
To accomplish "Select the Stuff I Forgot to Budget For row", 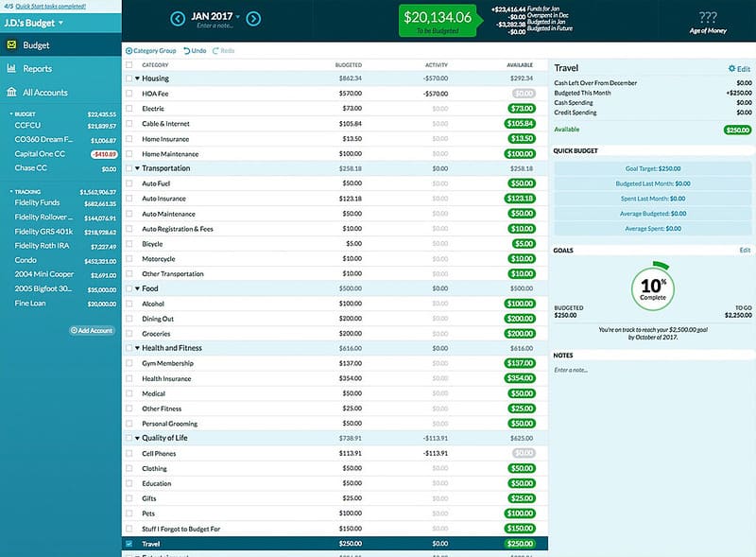I will (335, 529).
